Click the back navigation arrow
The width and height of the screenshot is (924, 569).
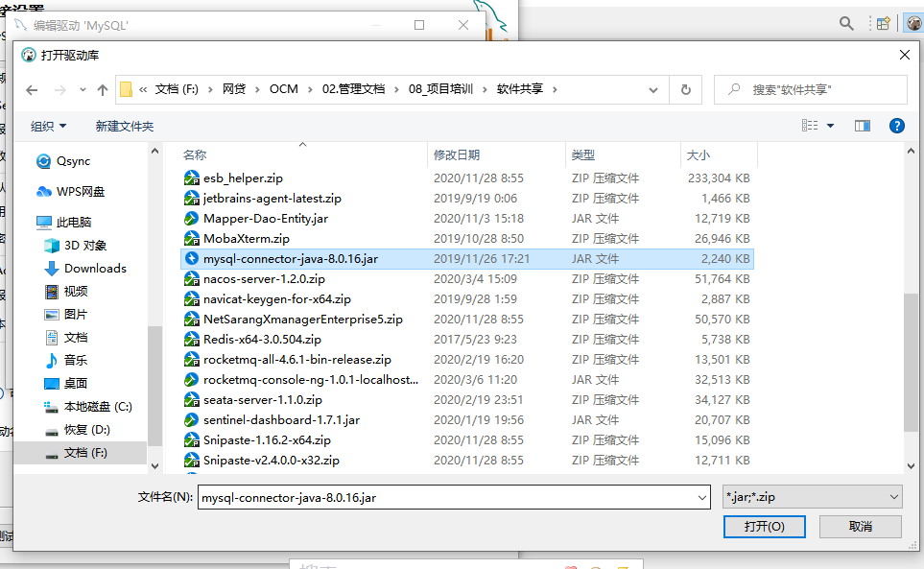(32, 89)
